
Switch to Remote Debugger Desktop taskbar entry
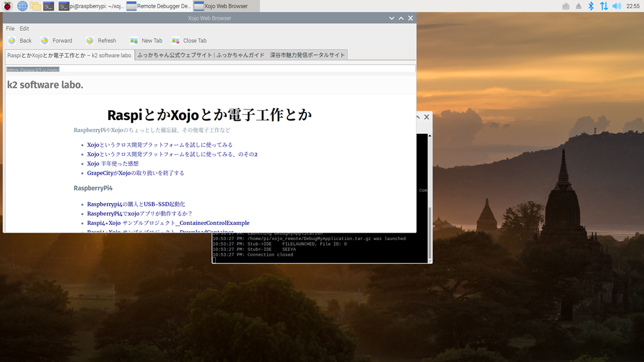coord(158,6)
